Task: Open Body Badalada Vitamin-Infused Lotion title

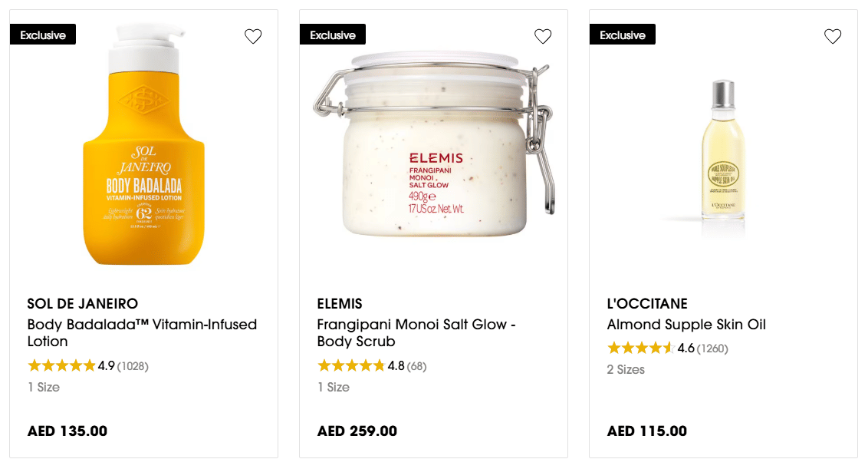Action: click(x=142, y=332)
